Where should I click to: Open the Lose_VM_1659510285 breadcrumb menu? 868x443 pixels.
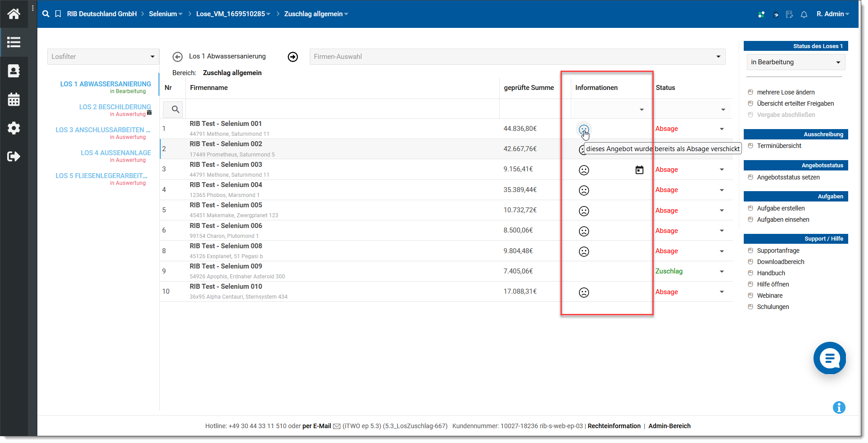coord(233,14)
